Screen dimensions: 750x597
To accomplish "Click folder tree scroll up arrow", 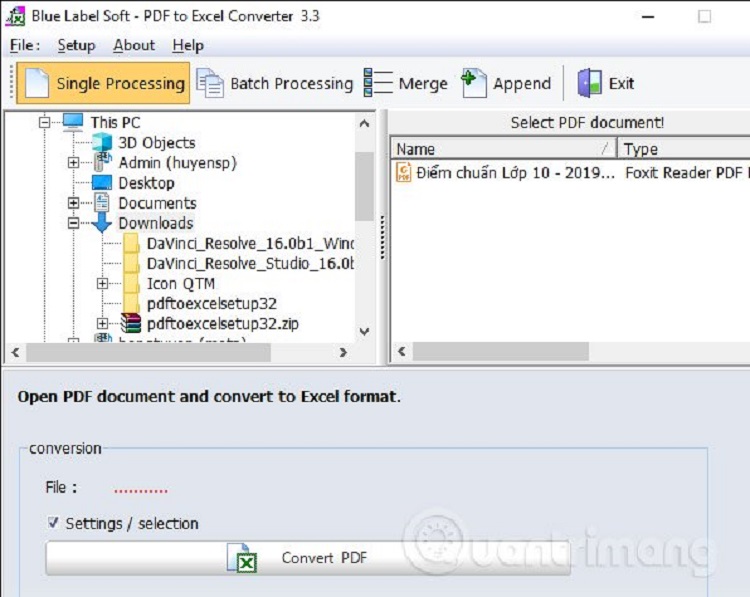I will (364, 123).
